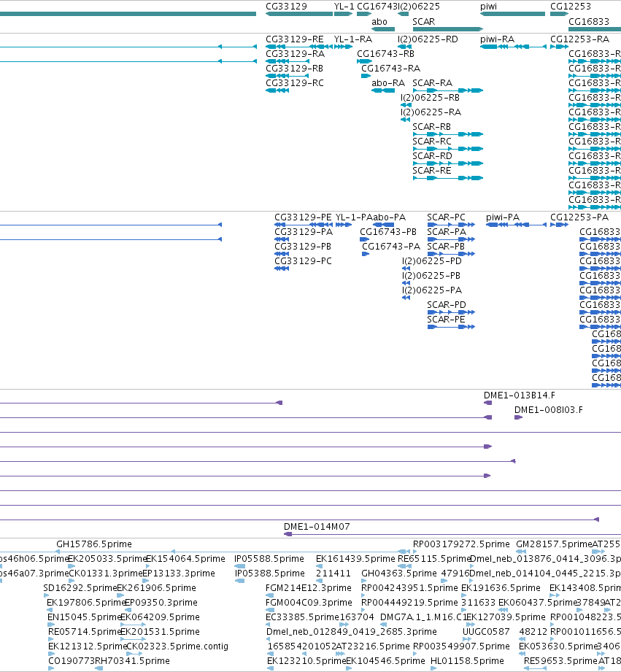Select the SCAR gene label

tap(423, 21)
